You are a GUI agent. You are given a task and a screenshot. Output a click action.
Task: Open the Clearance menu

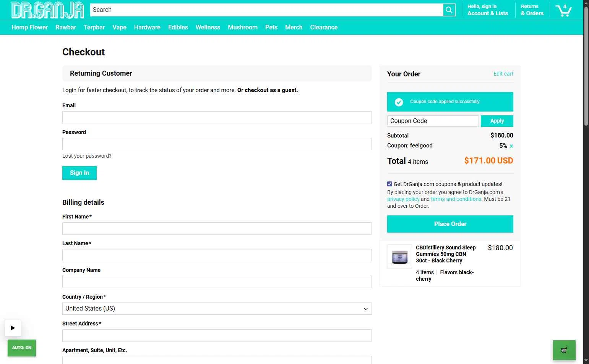tap(324, 28)
